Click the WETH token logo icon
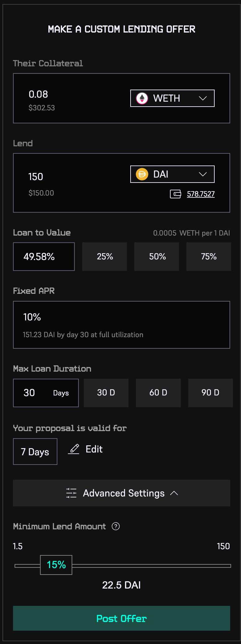 coord(142,99)
